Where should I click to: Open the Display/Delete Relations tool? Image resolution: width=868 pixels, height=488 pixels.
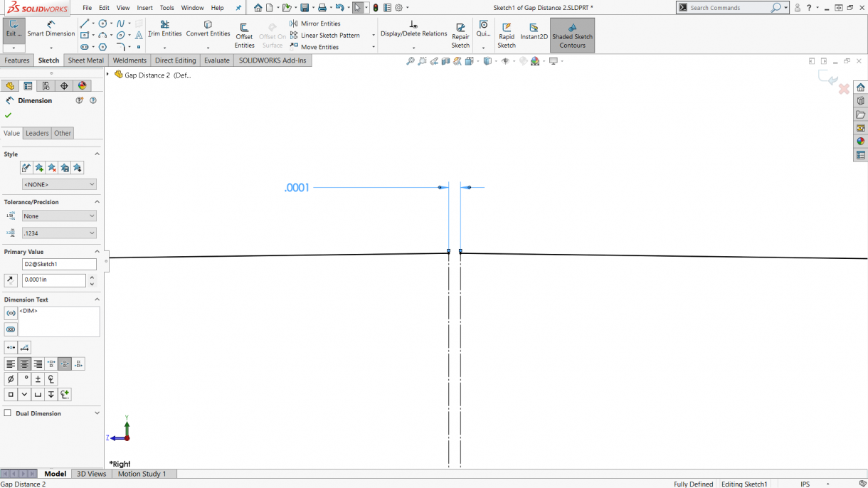[x=413, y=29]
